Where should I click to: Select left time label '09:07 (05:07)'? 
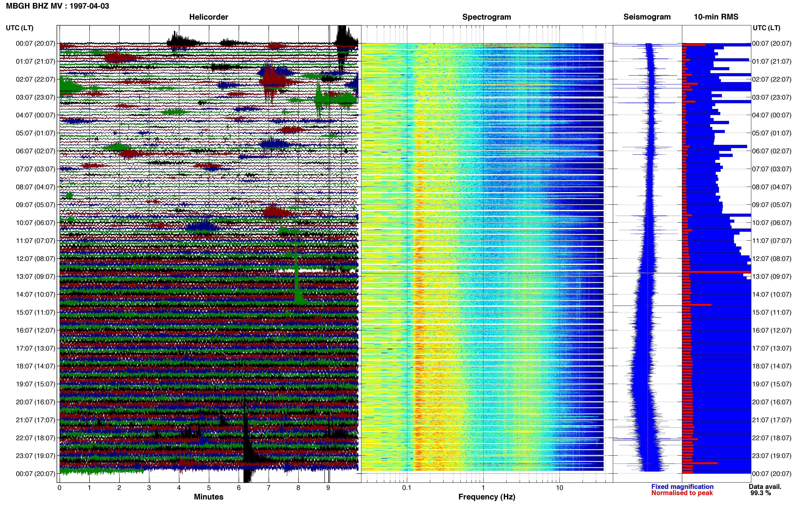click(36, 205)
